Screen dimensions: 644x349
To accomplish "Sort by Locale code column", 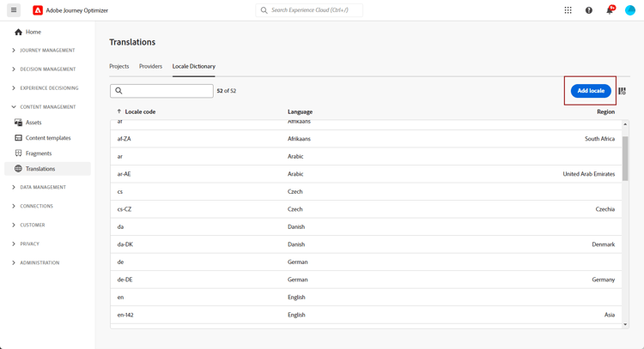I will 140,111.
